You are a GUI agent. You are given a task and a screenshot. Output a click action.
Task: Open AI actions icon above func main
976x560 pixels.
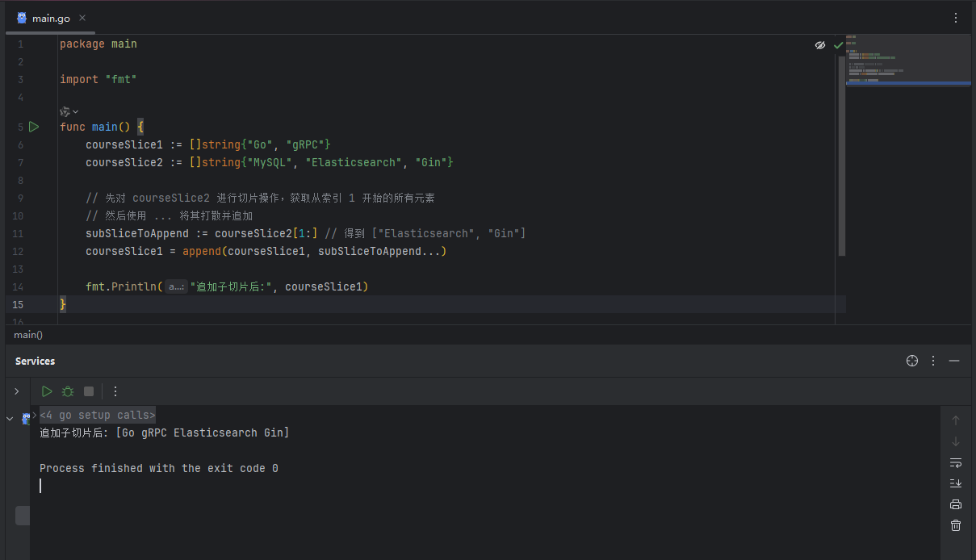point(69,111)
